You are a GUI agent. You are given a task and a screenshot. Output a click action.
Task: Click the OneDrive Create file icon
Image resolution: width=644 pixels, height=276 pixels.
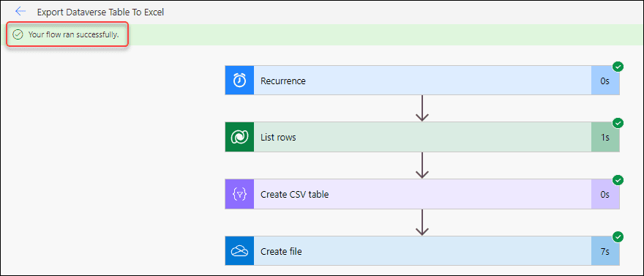[239, 251]
